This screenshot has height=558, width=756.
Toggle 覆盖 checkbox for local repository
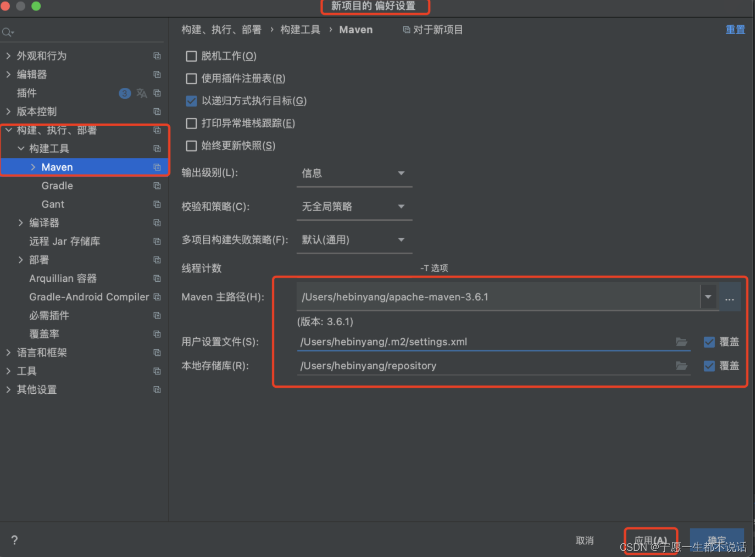click(x=709, y=366)
